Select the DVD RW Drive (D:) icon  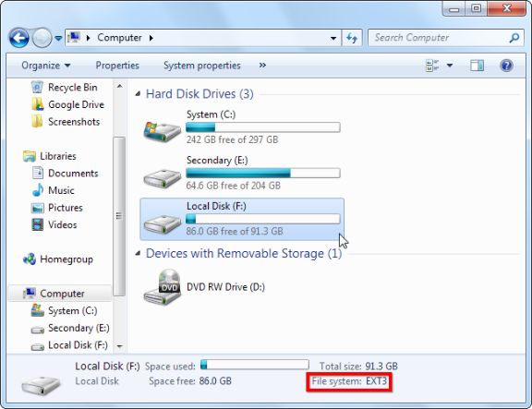pyautogui.click(x=163, y=287)
